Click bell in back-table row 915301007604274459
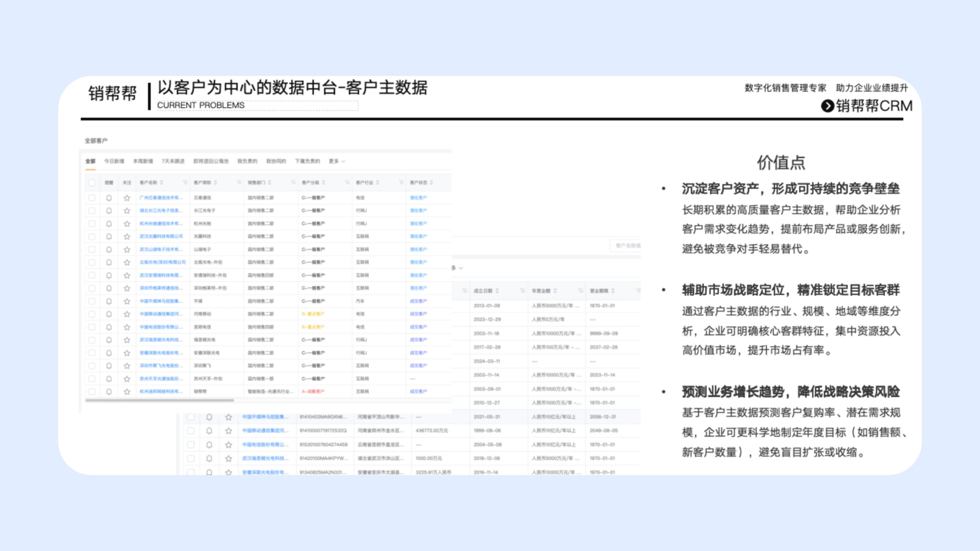980x551 pixels. pyautogui.click(x=209, y=444)
